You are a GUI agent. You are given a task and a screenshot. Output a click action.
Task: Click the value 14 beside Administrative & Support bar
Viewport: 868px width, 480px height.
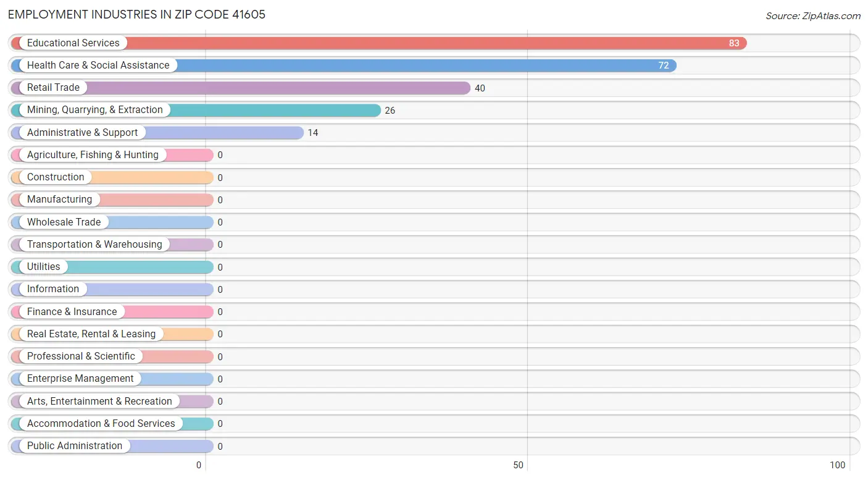pyautogui.click(x=313, y=133)
